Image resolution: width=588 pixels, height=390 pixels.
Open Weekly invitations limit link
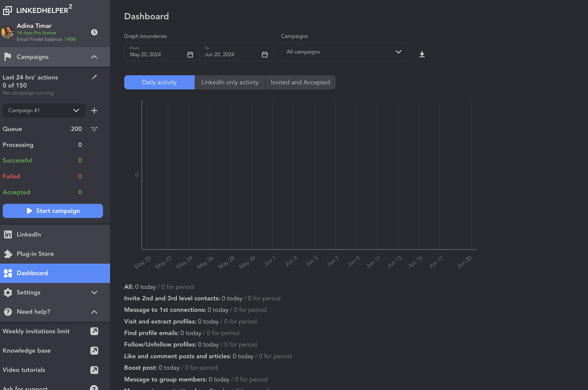(36, 331)
